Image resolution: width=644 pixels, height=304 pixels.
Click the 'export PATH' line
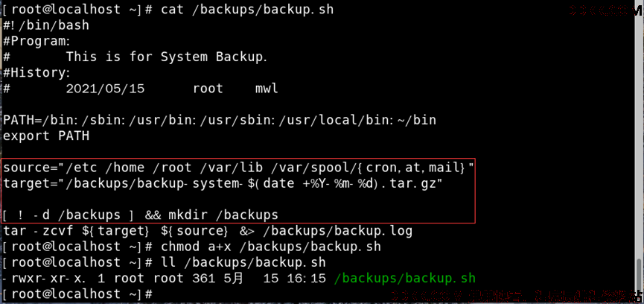[46, 136]
